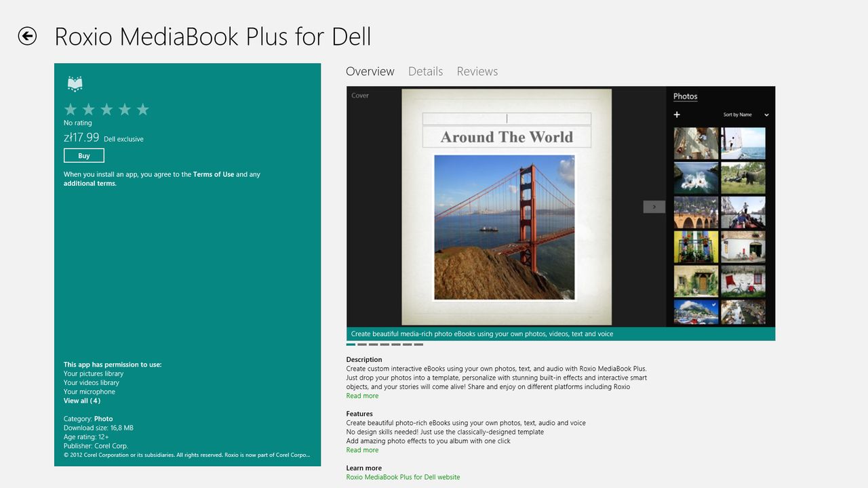Click the Buy button

[x=84, y=156]
